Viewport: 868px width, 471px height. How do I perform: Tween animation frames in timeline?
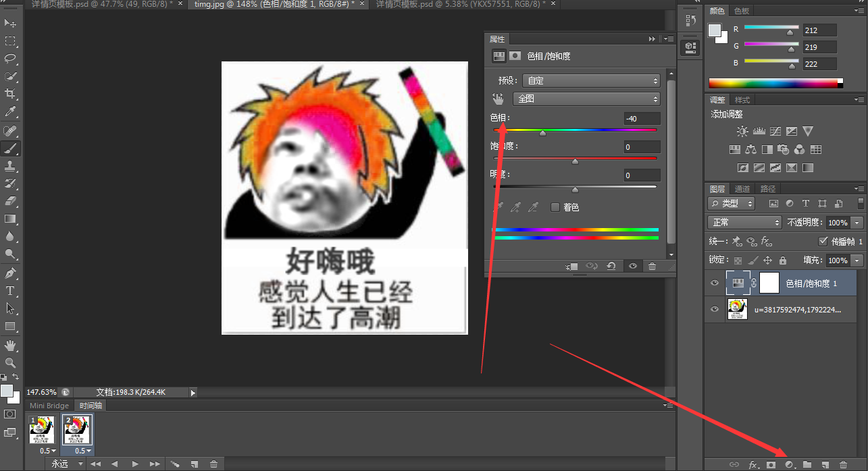click(174, 464)
